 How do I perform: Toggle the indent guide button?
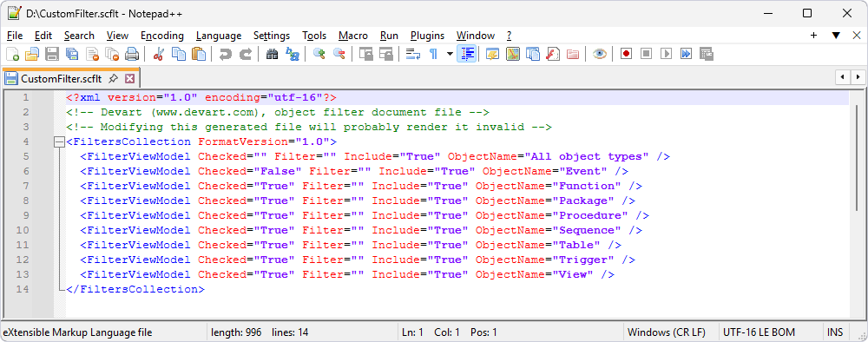click(x=467, y=54)
